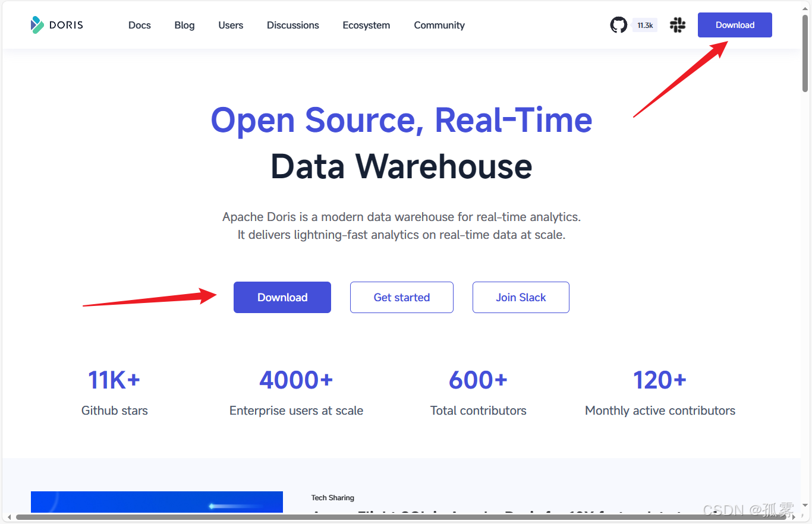This screenshot has height=524, width=812.
Task: Open the GitHub repository icon
Action: [619, 25]
